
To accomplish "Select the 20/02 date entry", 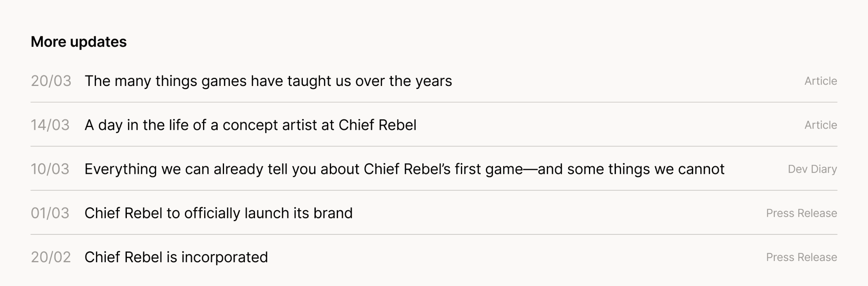I will tap(51, 257).
